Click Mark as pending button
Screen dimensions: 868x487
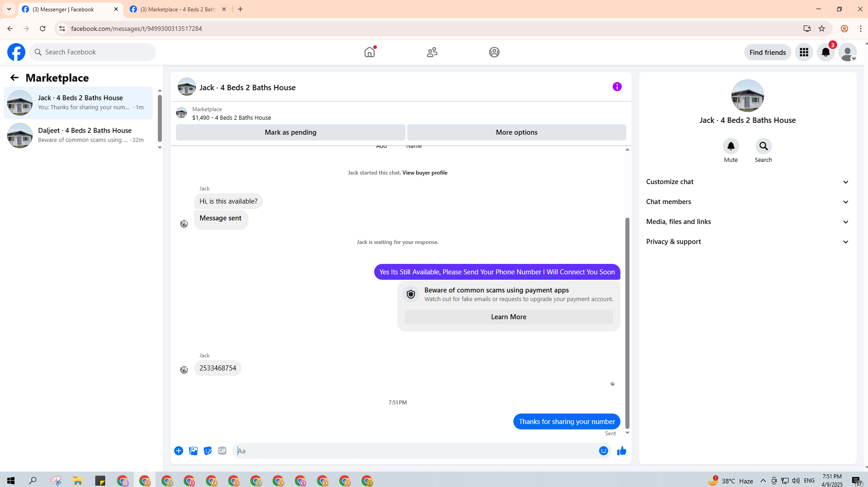(291, 132)
